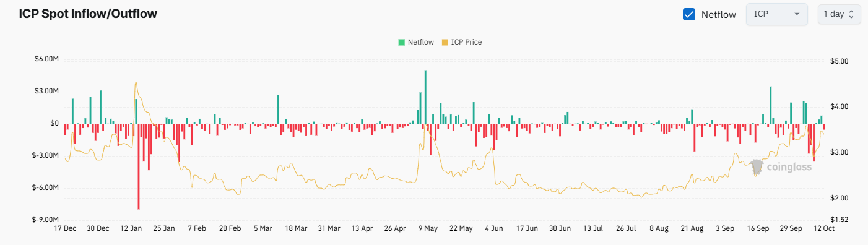
Task: Select the 20 Feb date label
Action: tap(230, 228)
